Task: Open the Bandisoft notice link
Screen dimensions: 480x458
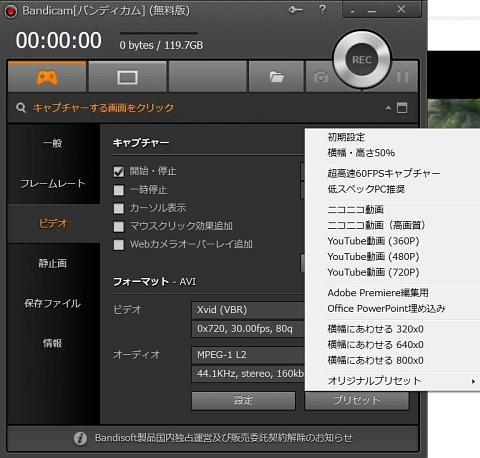Action: (223, 438)
